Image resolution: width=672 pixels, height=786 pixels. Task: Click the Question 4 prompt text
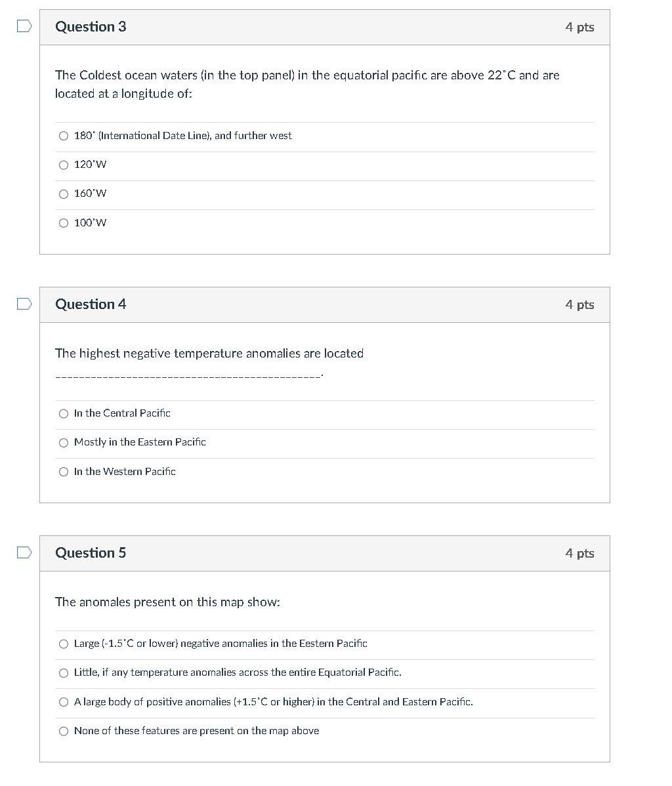click(209, 353)
